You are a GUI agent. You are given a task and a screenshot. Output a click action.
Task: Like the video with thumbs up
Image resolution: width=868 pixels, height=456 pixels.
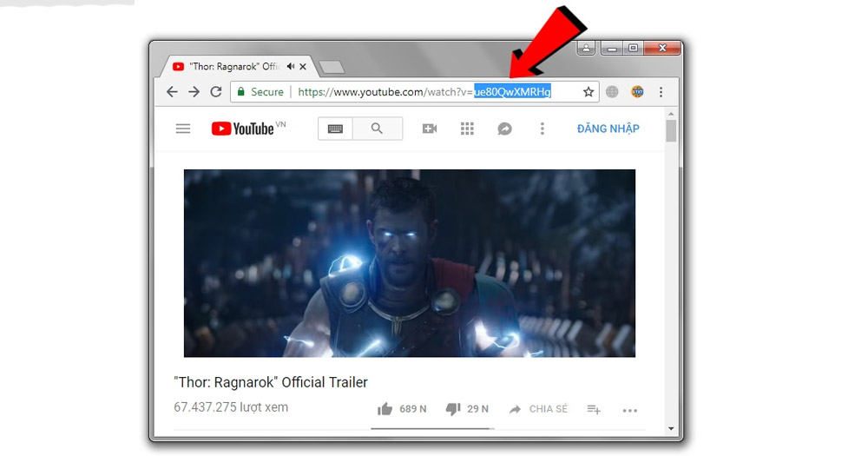point(385,409)
